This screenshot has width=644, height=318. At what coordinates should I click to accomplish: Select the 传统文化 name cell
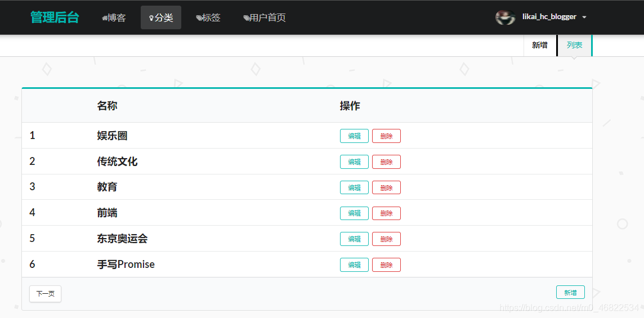pyautogui.click(x=118, y=162)
